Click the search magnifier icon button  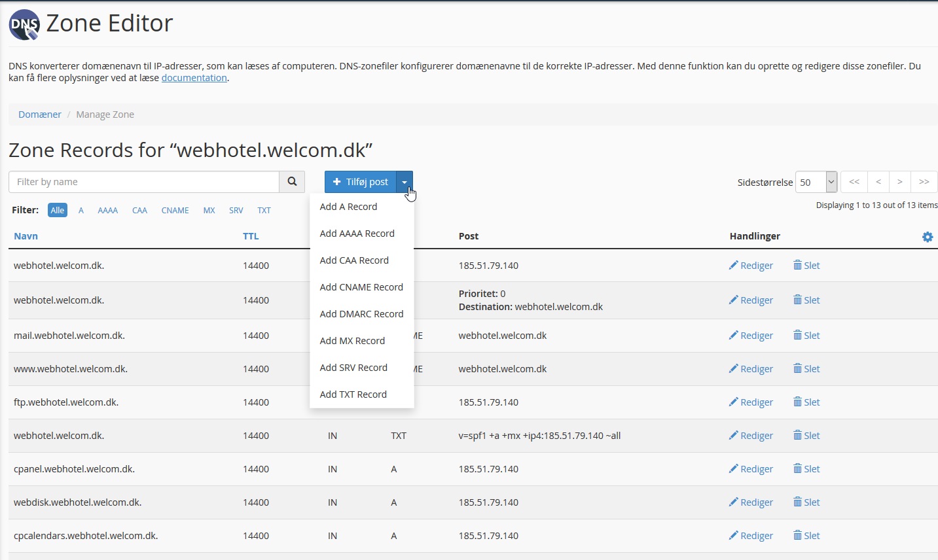pyautogui.click(x=292, y=182)
